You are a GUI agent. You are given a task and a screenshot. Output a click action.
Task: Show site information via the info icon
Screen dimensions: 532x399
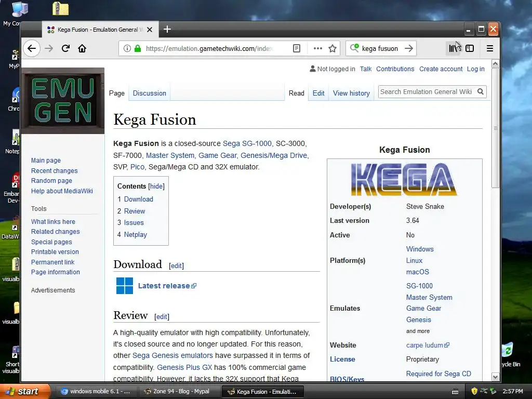click(127, 48)
